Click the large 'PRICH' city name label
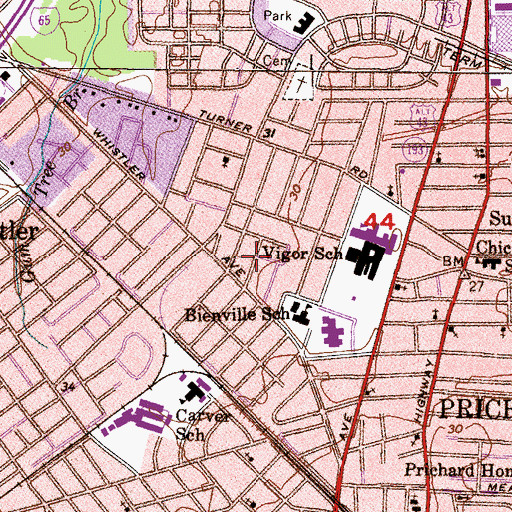This screenshot has width=512, height=512. click(476, 409)
